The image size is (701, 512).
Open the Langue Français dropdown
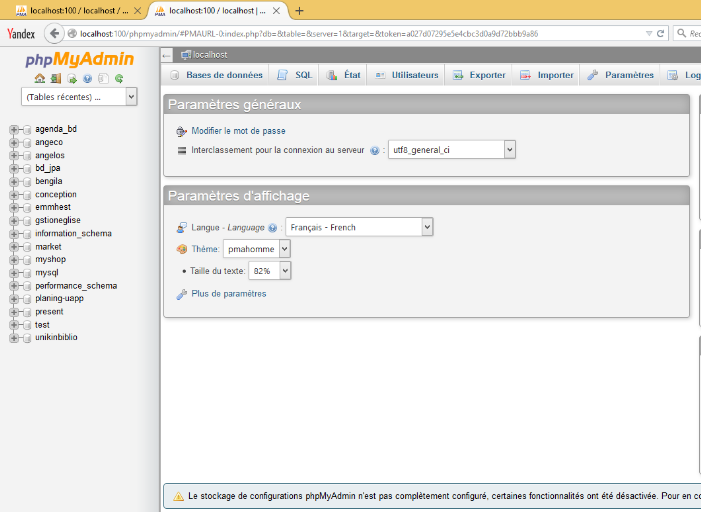(x=359, y=227)
